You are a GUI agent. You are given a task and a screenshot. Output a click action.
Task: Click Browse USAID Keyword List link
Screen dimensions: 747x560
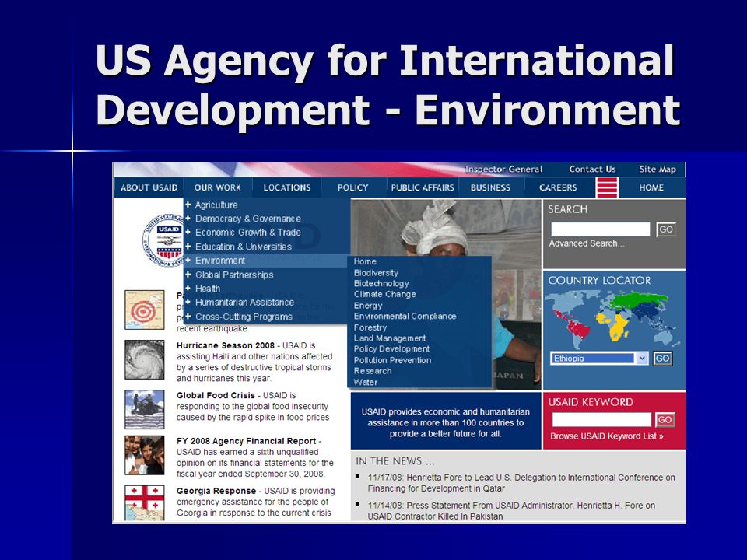pos(606,436)
